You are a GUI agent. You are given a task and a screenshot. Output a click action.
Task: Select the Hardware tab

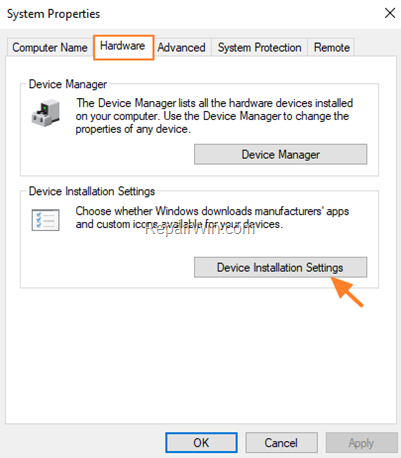pos(123,46)
